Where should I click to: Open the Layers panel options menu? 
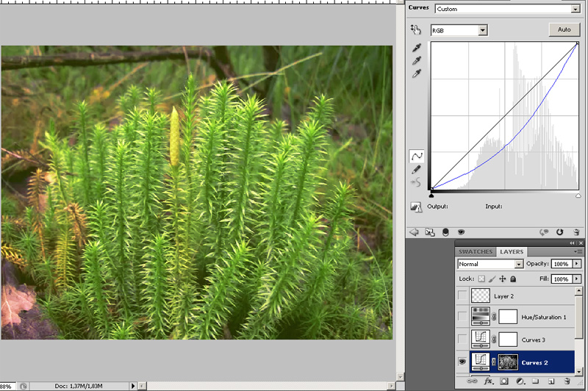point(579,251)
